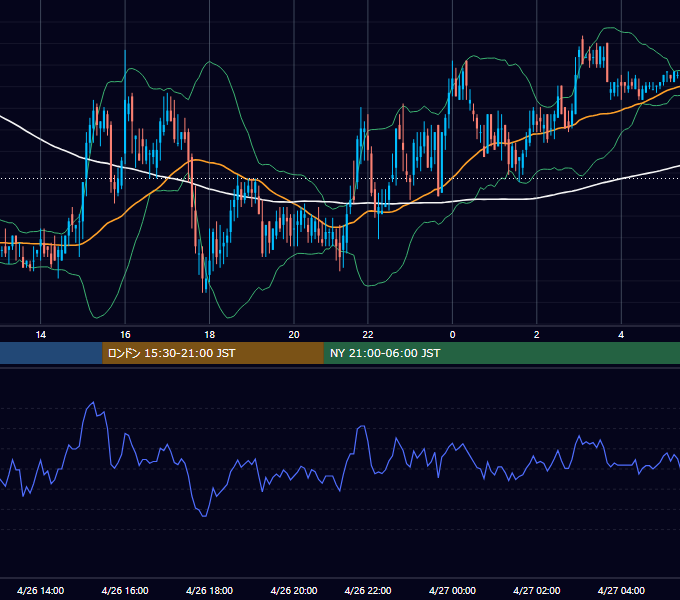
Task: Select the 20 label on price chart axis
Action: pos(294,335)
